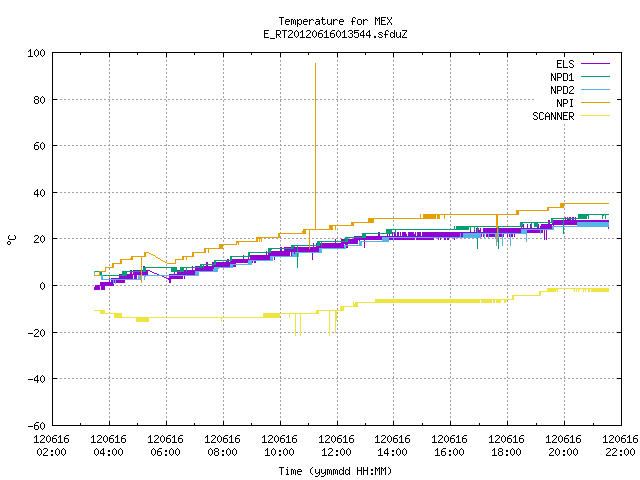Image resolution: width=640 pixels, height=480 pixels.
Task: Click the orange NPI legend line sample
Action: (595, 102)
